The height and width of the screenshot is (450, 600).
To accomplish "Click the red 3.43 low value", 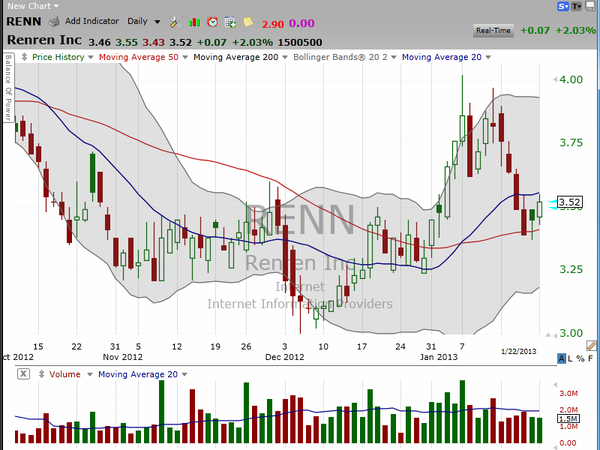I will 153,42.
